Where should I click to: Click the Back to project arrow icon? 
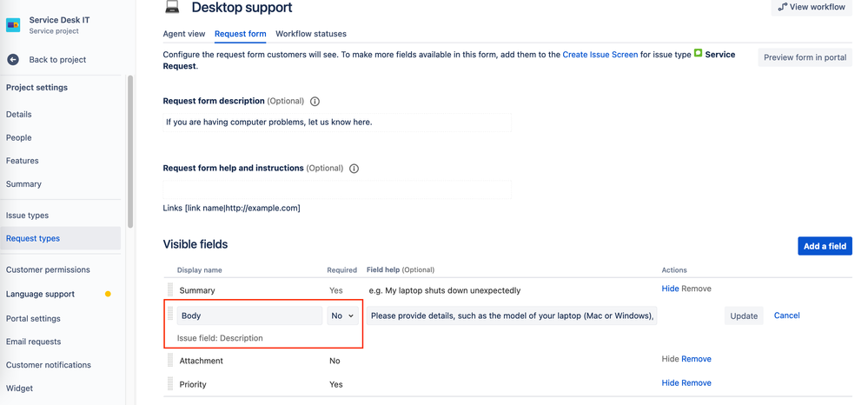point(13,60)
